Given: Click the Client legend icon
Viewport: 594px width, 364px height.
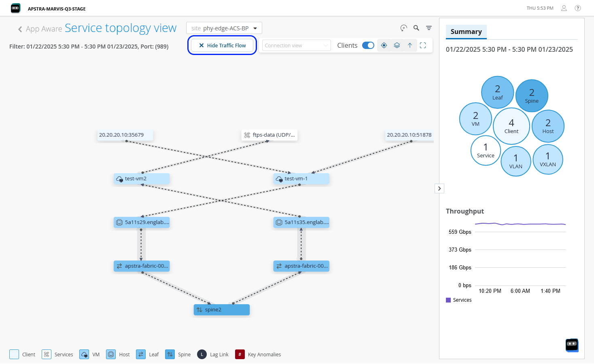Looking at the screenshot, I should tap(14, 354).
